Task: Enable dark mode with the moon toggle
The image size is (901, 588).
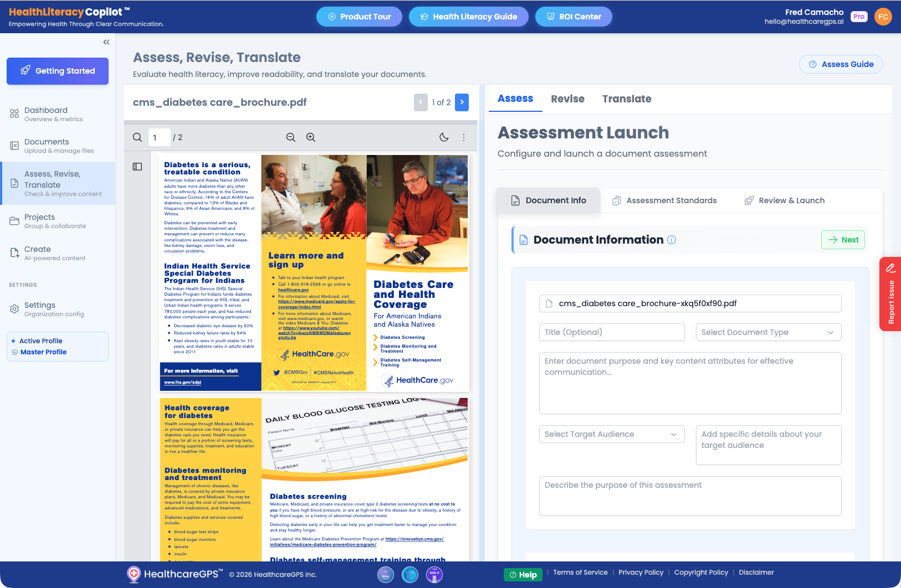Action: click(444, 137)
